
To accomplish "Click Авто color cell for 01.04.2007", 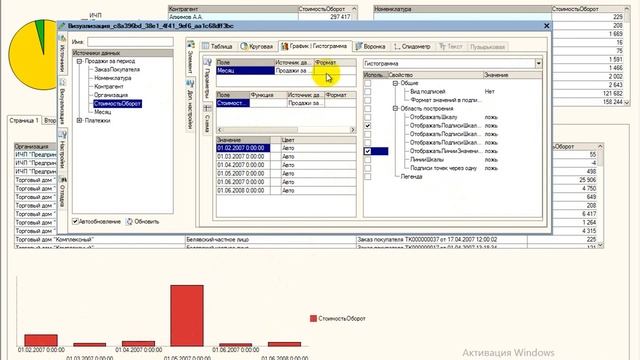I will coord(318,165).
